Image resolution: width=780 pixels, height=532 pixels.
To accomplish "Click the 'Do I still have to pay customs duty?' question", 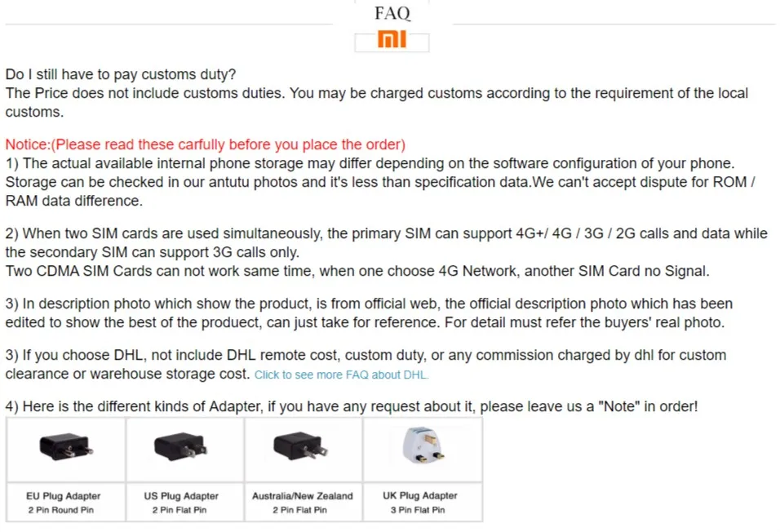I will pyautogui.click(x=121, y=74).
